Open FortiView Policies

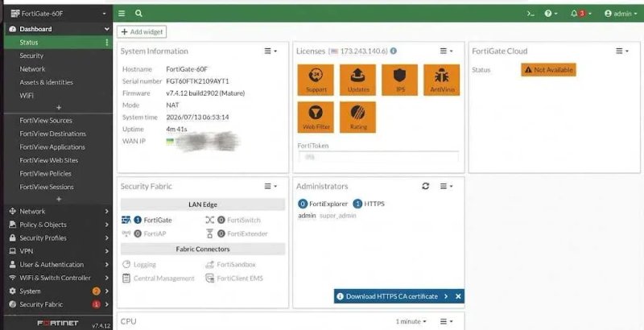(45, 173)
